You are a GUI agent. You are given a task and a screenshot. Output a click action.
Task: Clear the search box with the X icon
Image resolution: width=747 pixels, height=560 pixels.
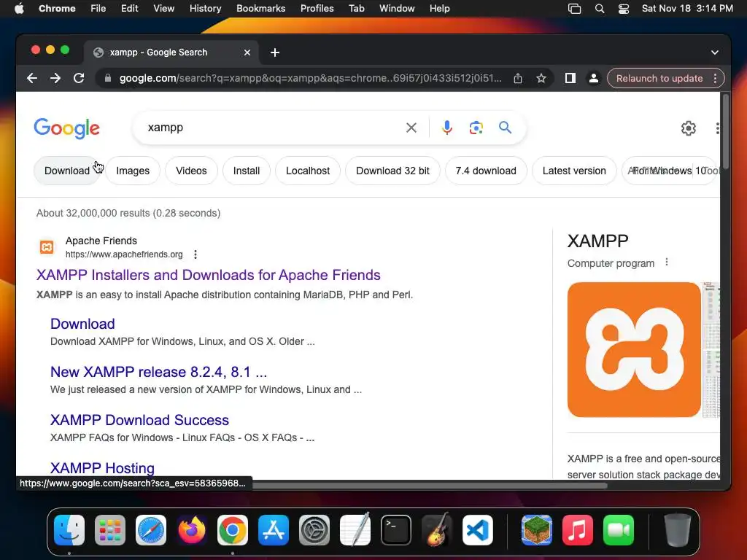pyautogui.click(x=411, y=128)
